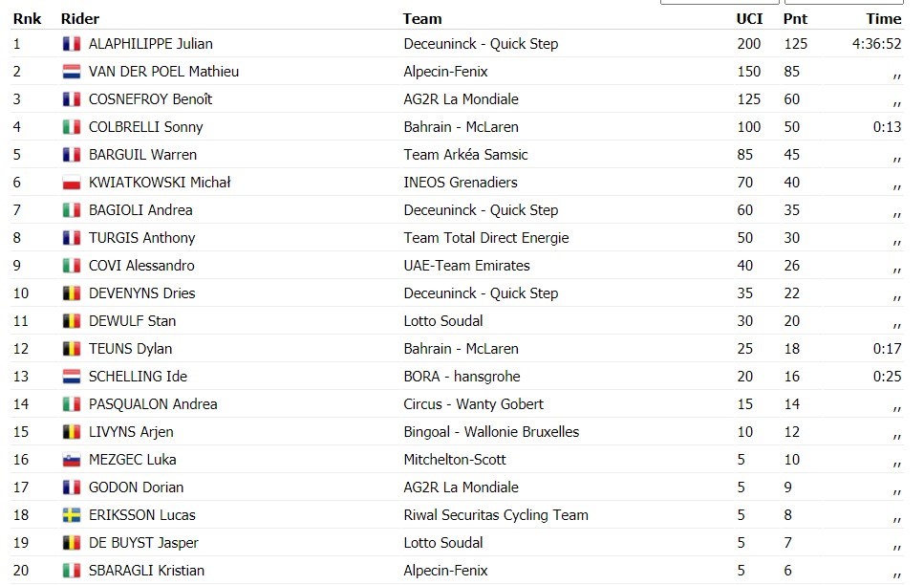Click Netherlands flag next to VAN DER POEL
The height and width of the screenshot is (585, 924).
(x=72, y=72)
